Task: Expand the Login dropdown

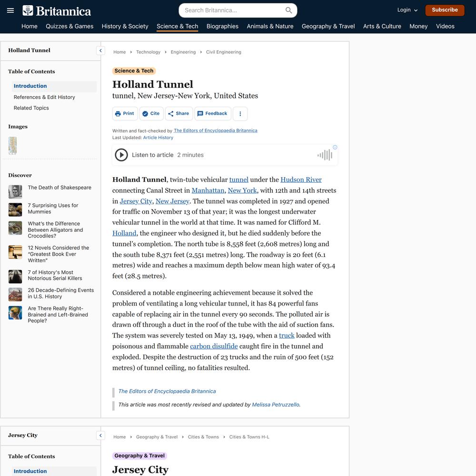Action: (407, 10)
